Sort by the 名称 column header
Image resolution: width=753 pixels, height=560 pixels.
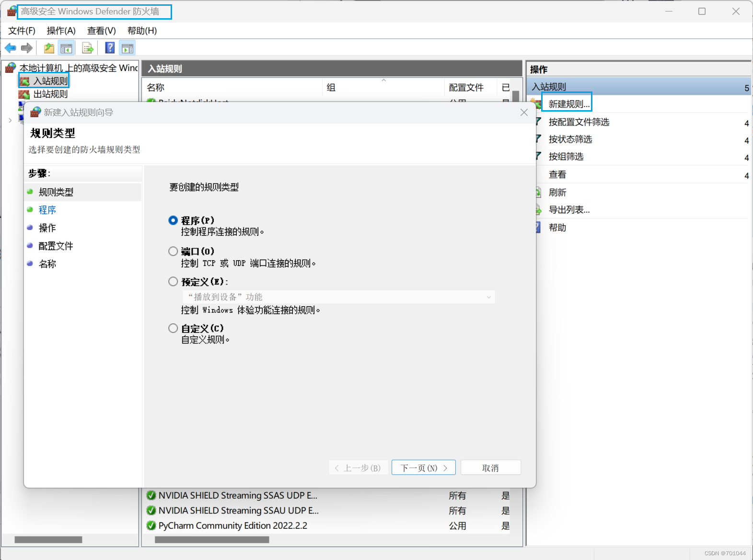click(x=232, y=87)
